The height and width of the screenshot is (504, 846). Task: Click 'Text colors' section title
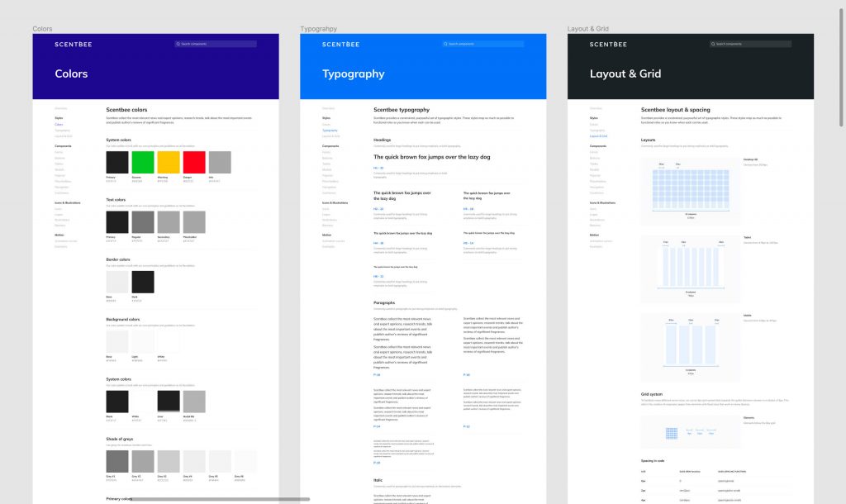pyautogui.click(x=116, y=200)
